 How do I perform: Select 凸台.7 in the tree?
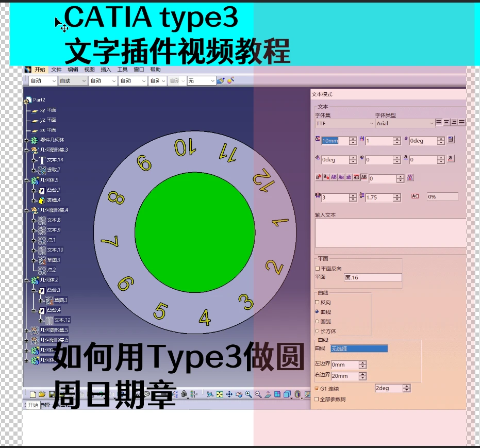tap(54, 190)
